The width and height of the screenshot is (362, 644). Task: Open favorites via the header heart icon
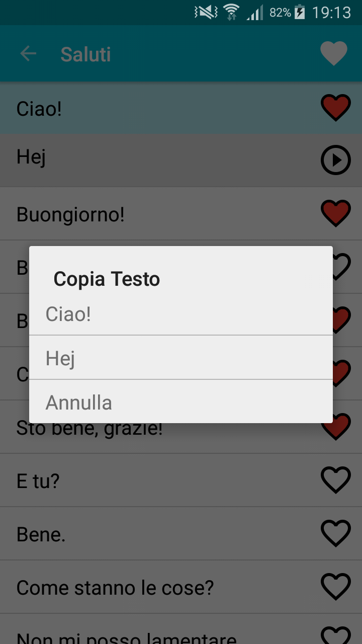(x=334, y=54)
